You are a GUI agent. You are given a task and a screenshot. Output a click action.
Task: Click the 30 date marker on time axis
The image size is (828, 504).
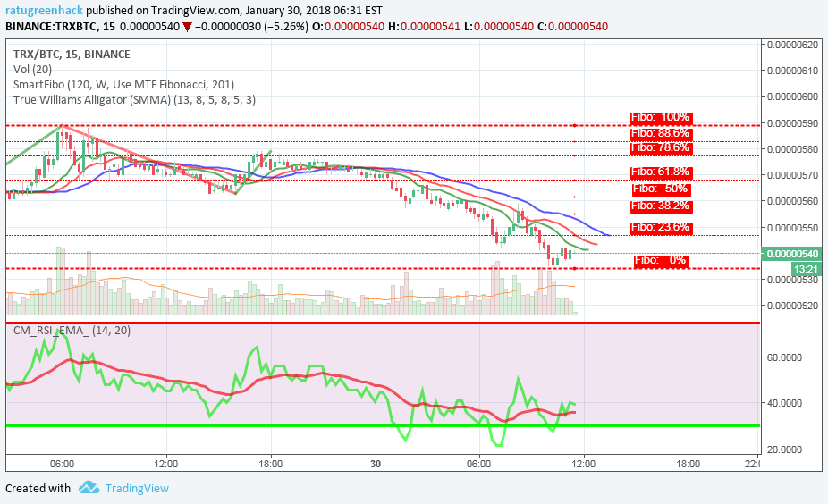pyautogui.click(x=376, y=464)
